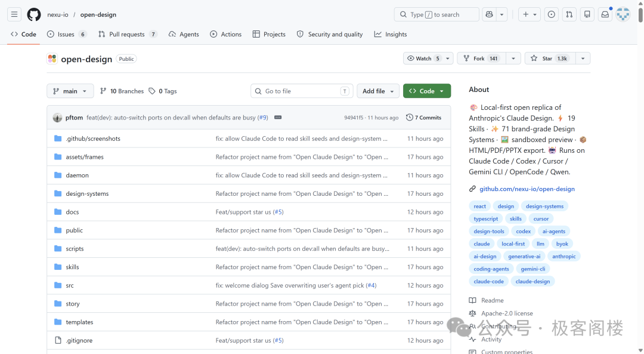Screen dimensions: 644x354
Task: Click the tag icon next to 0 Tags
Action: coord(152,91)
